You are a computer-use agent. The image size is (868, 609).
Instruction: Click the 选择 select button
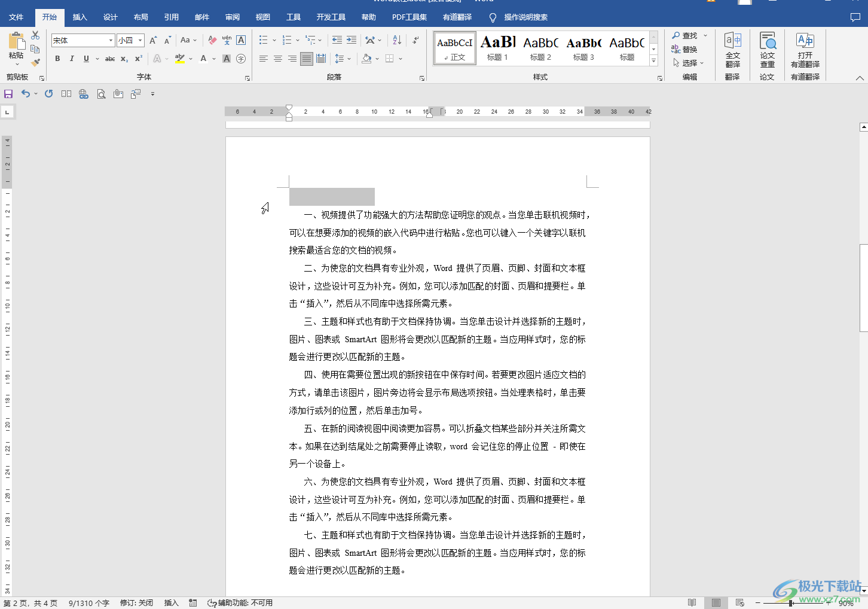point(689,62)
